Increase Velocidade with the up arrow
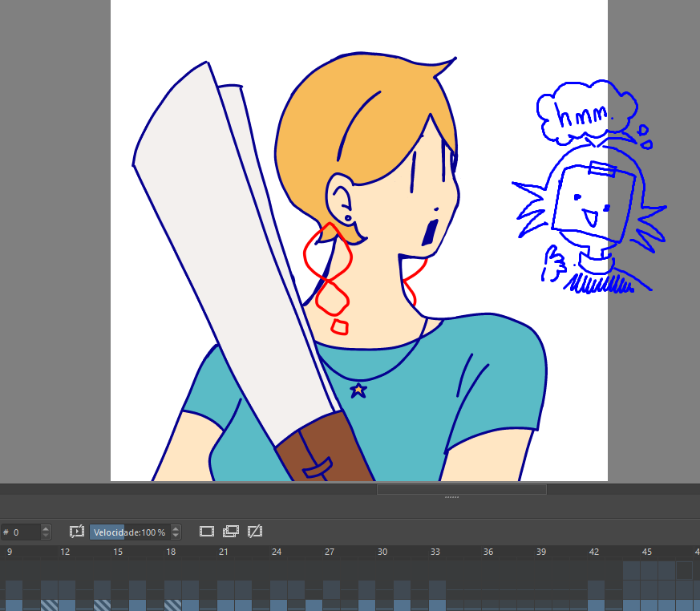 point(176,528)
